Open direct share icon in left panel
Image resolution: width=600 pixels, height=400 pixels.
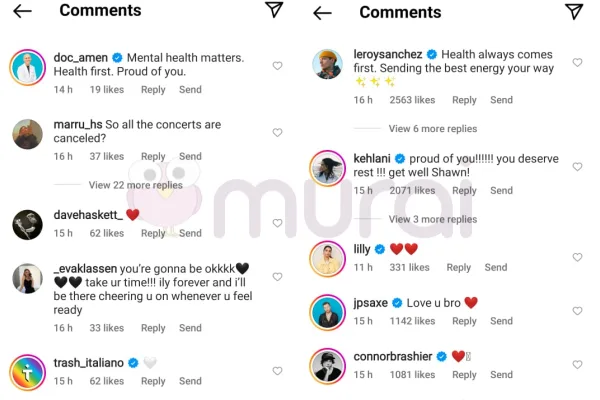click(x=274, y=10)
